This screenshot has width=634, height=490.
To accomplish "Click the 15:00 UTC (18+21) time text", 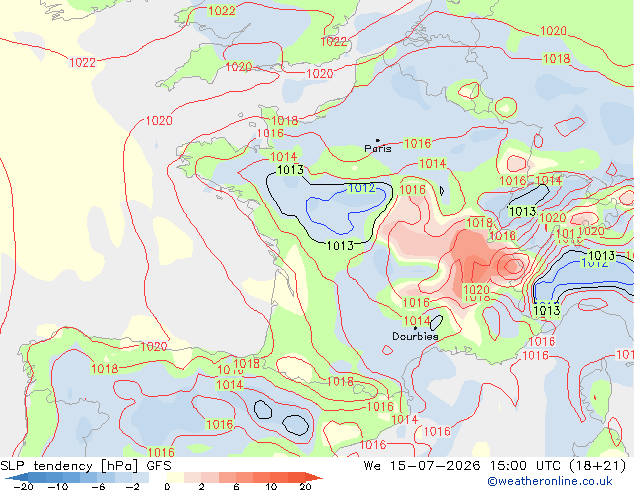I will pyautogui.click(x=558, y=466).
